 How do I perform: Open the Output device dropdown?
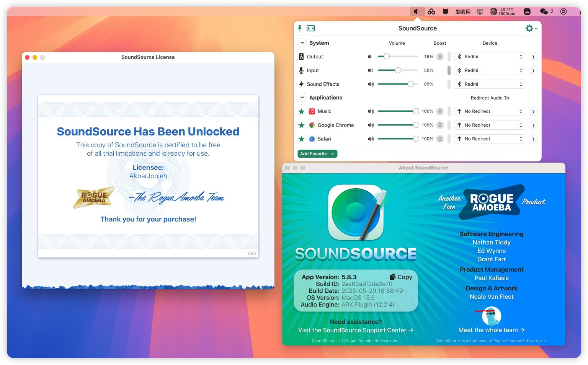(x=490, y=57)
